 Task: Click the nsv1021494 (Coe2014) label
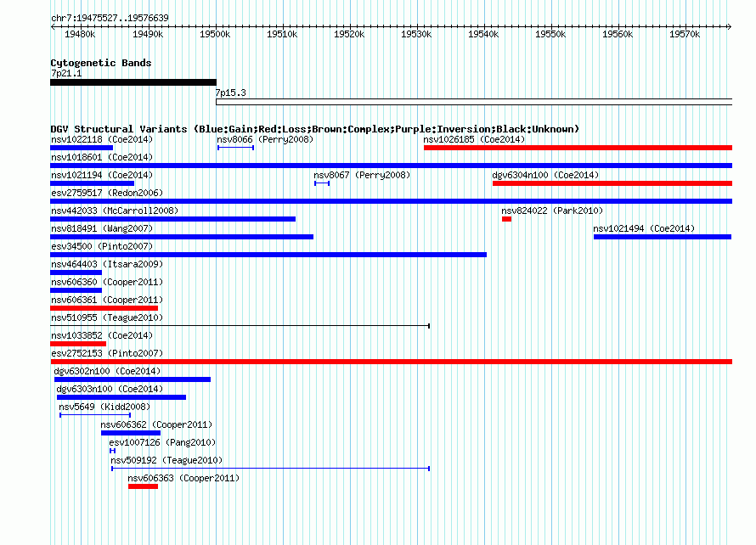[644, 228]
